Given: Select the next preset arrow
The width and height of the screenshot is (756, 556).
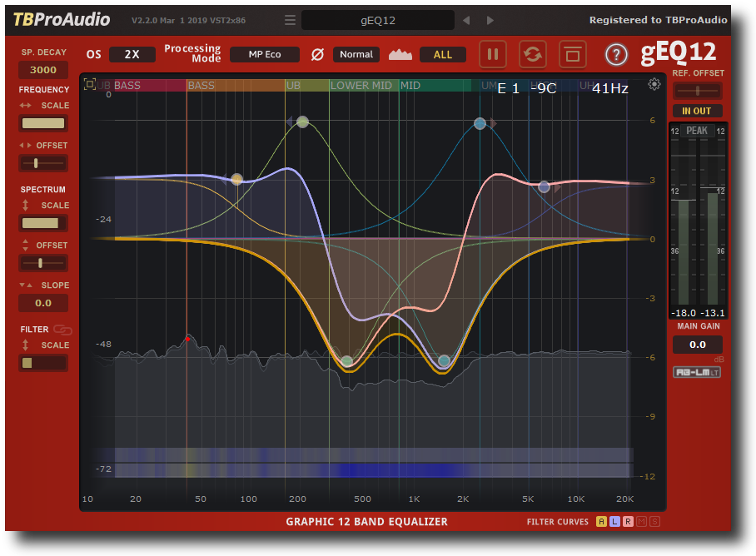Looking at the screenshot, I should [490, 20].
